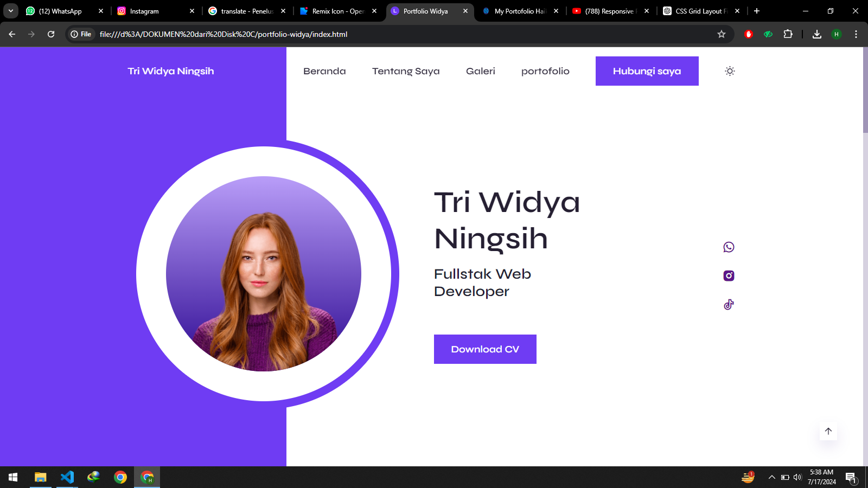Open the Chrome three-dot menu
This screenshot has width=868, height=488.
tap(856, 34)
